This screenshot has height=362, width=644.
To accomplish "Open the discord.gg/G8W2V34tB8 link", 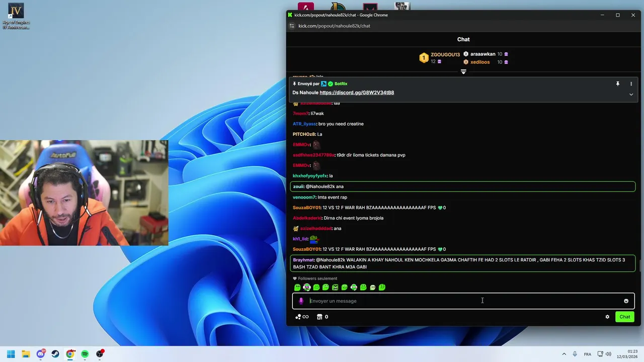I will [x=357, y=93].
